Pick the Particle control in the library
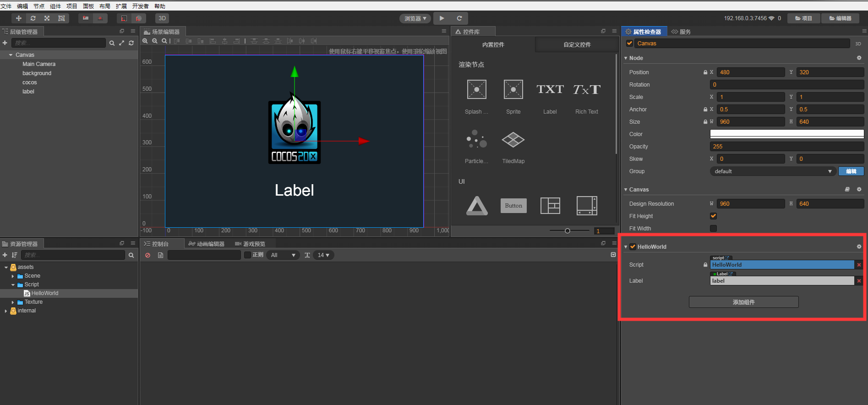Image resolution: width=868 pixels, height=405 pixels. point(476,139)
